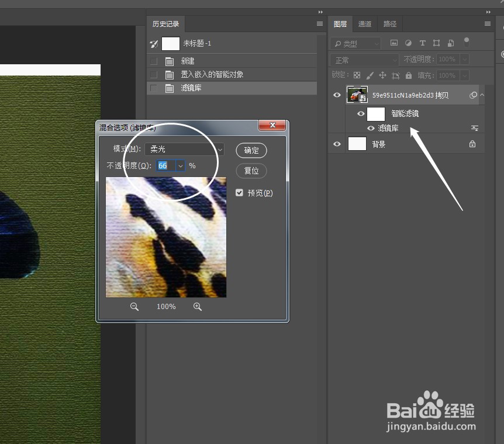Click the 59e9511cN1a9eb2d3 拷贝 layer thumbnail
This screenshot has width=504, height=444.
pyautogui.click(x=357, y=95)
